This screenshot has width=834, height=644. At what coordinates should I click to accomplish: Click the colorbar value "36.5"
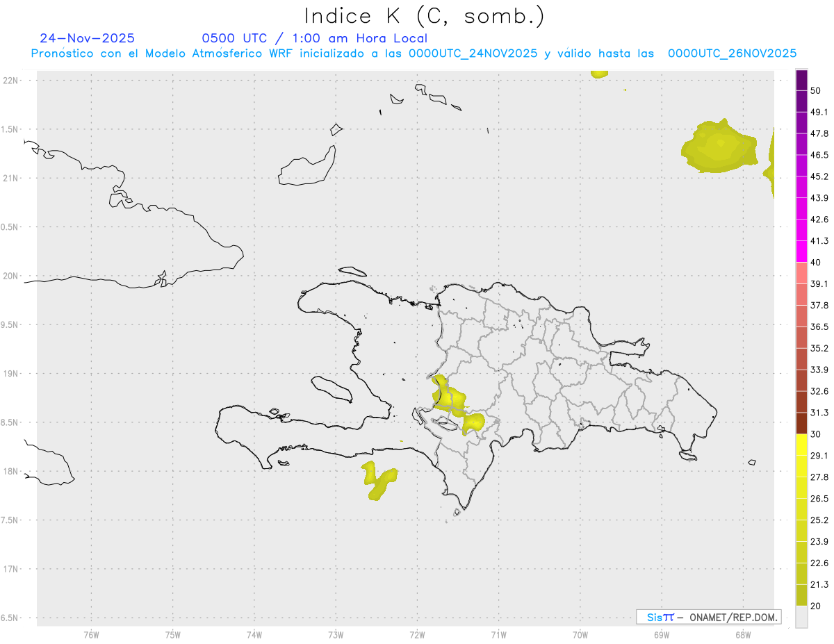[x=819, y=327]
